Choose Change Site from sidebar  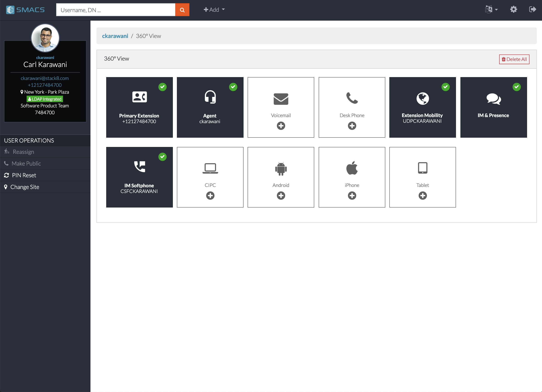(25, 187)
